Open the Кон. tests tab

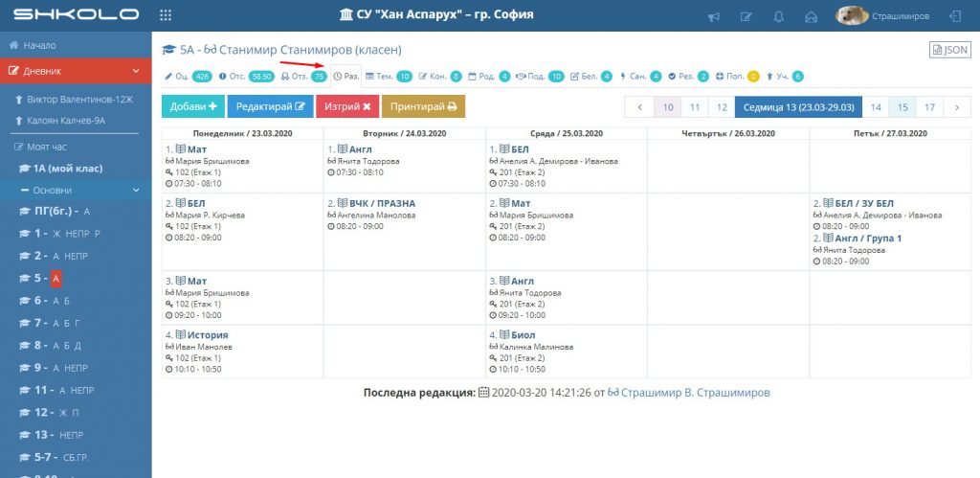pos(440,77)
